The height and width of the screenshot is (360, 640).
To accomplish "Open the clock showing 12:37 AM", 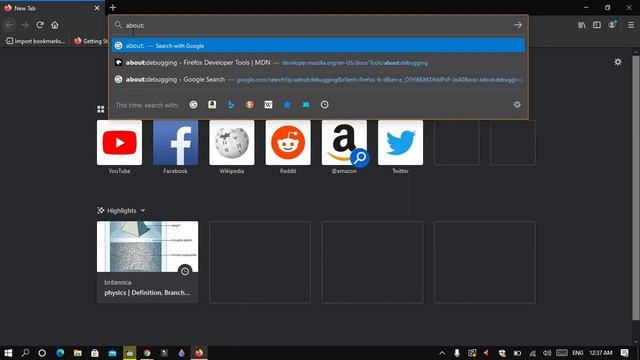I will tap(601, 353).
